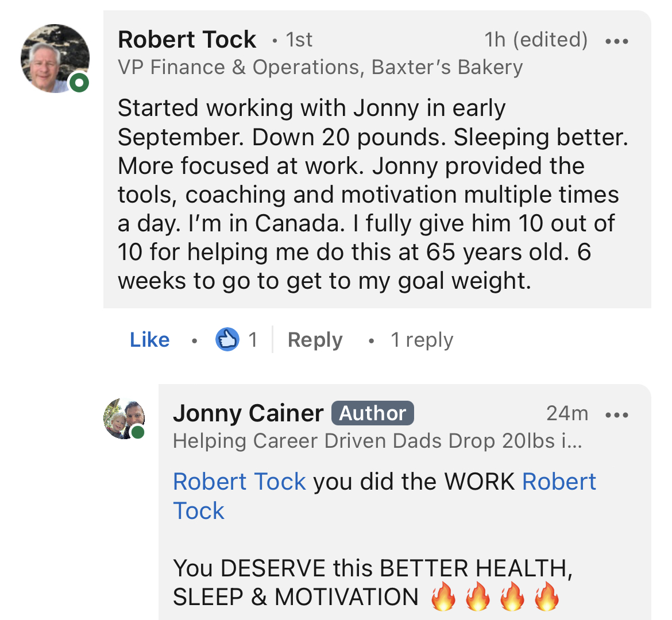Like Robert Tock's comment
The image size is (672, 620).
pos(149,340)
